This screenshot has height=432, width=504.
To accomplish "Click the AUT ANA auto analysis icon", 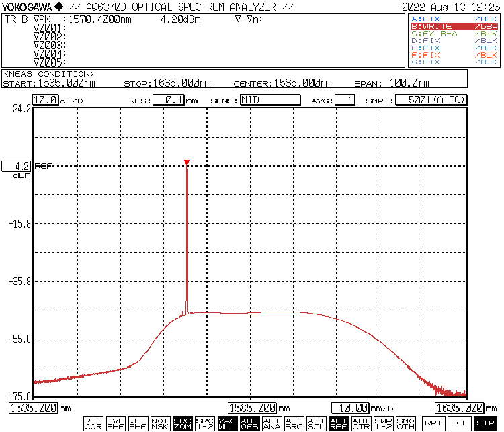I will point(271,423).
